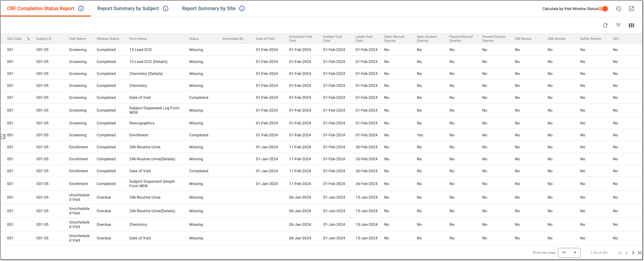Open the Rows per page dropdown
The image size is (644, 261).
[x=569, y=253]
